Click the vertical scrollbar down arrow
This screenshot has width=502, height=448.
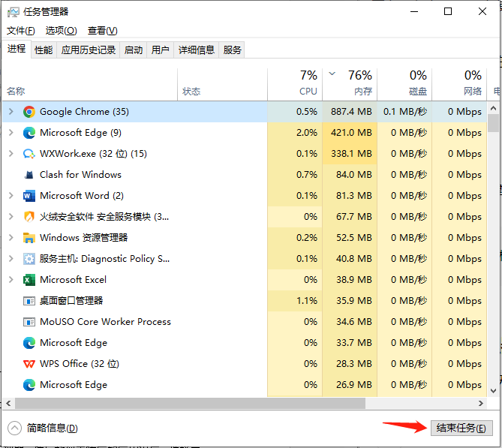click(493, 391)
